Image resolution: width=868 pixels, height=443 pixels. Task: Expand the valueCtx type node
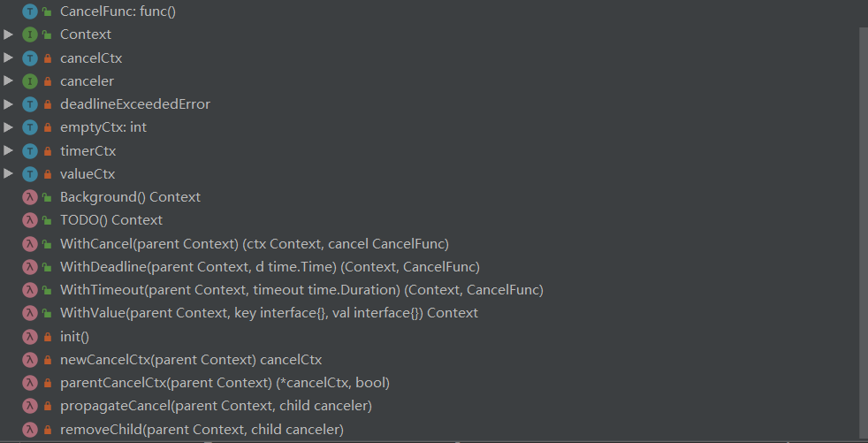tap(8, 174)
